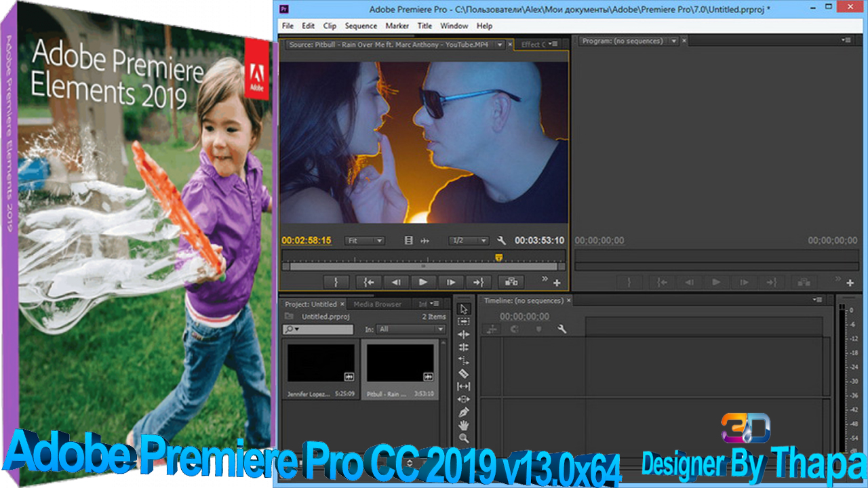Open the Help menu

(484, 26)
